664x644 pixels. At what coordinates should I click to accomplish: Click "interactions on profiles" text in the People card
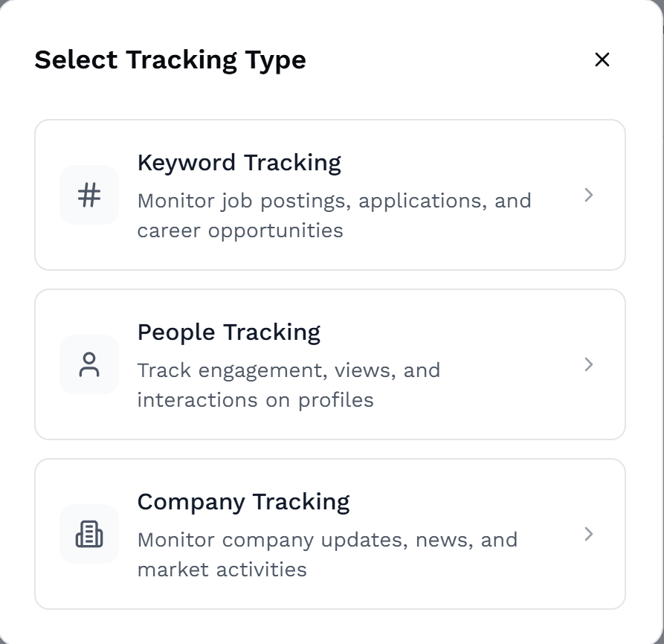[x=255, y=400]
